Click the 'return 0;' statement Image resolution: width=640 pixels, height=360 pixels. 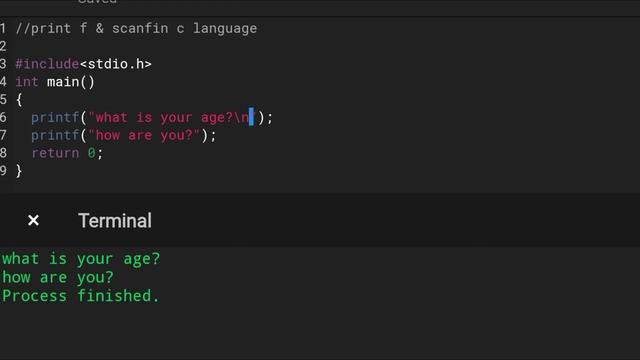coord(67,153)
